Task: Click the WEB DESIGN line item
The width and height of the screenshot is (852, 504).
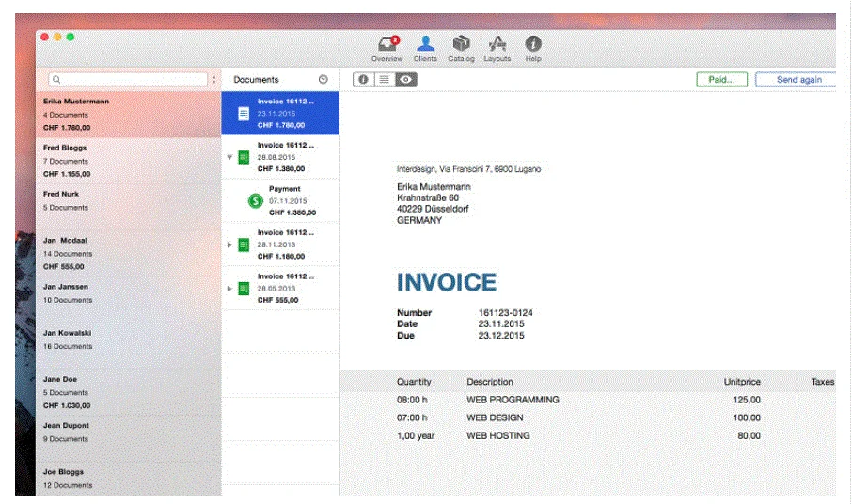Action: pyautogui.click(x=495, y=417)
